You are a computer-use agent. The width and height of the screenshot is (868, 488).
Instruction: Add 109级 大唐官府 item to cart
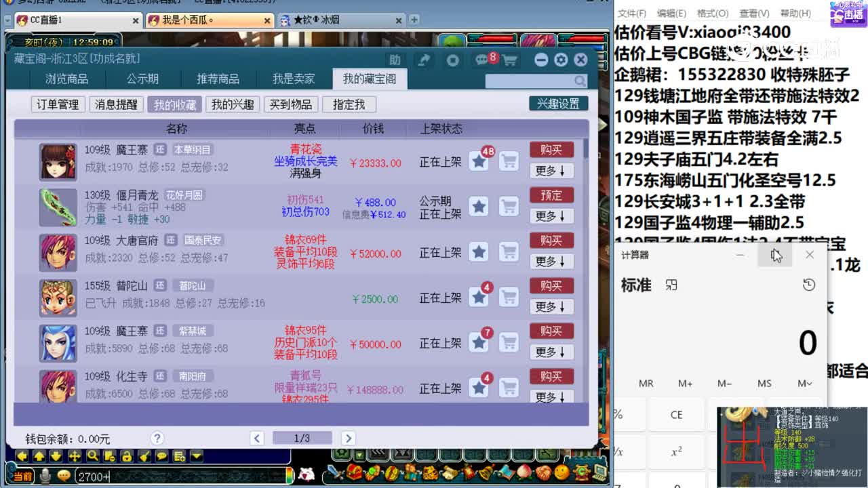pos(509,251)
